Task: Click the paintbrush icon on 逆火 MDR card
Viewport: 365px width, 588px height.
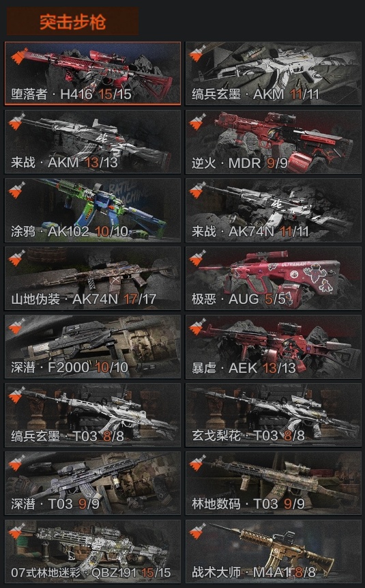Action: coord(198,122)
